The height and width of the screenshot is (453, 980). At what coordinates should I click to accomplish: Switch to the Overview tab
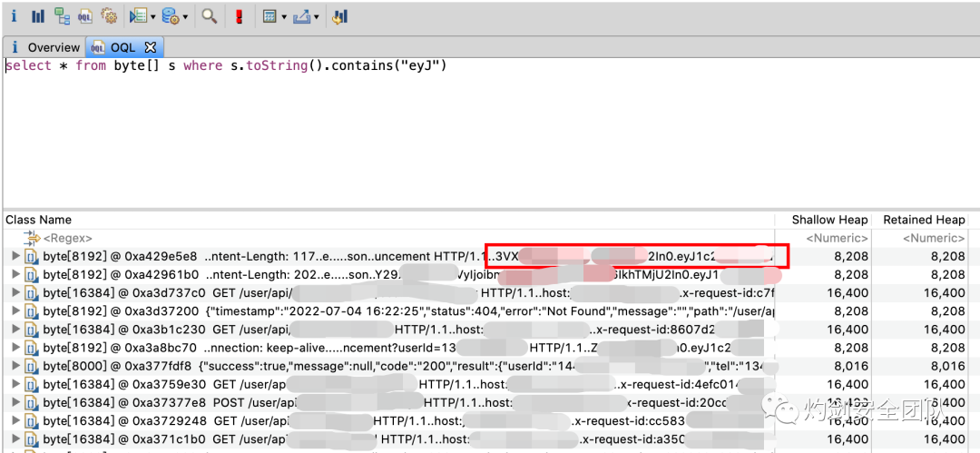click(44, 47)
